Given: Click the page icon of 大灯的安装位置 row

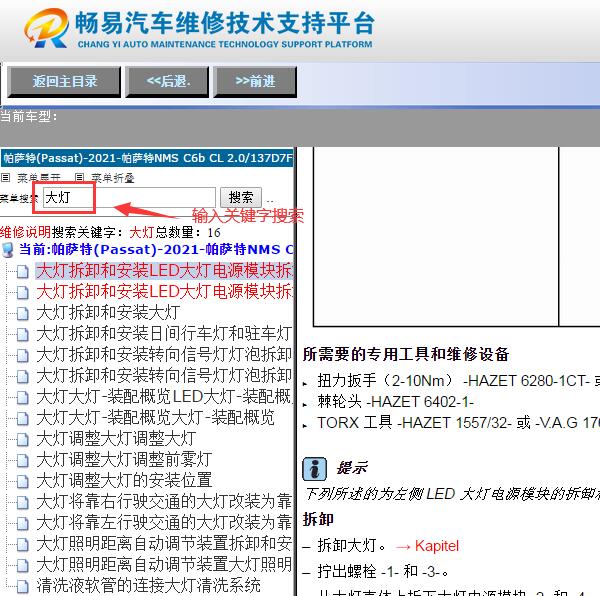Looking at the screenshot, I should (x=23, y=482).
